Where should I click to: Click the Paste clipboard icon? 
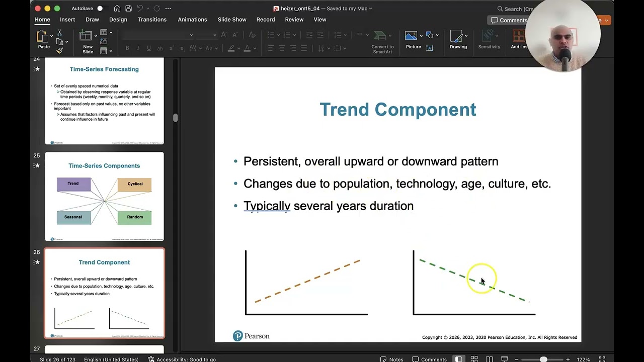[x=42, y=37]
